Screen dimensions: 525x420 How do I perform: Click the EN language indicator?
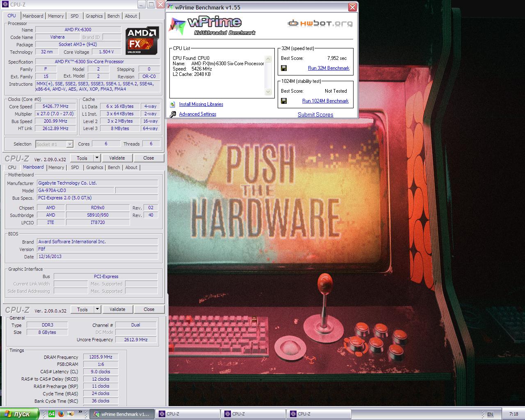[x=490, y=414]
